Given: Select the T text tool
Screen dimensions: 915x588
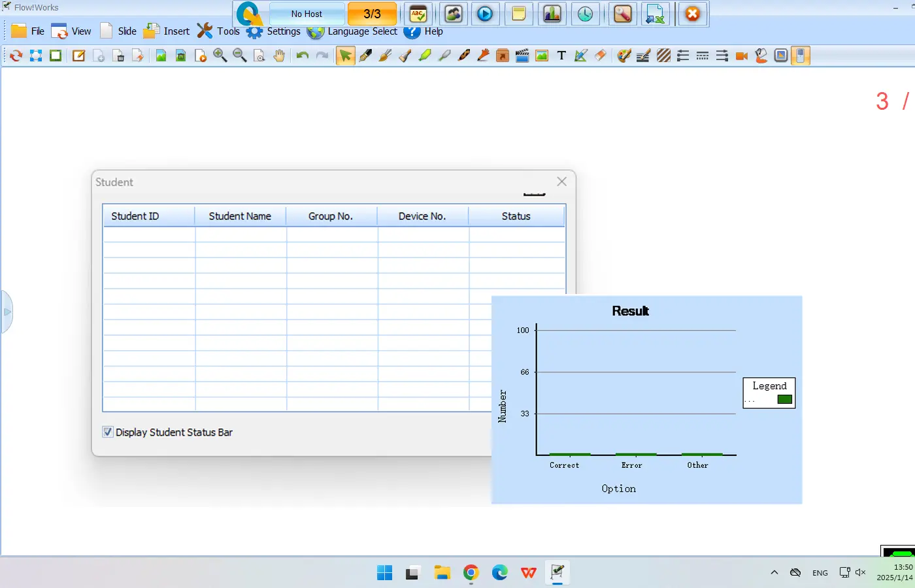Looking at the screenshot, I should 561,56.
